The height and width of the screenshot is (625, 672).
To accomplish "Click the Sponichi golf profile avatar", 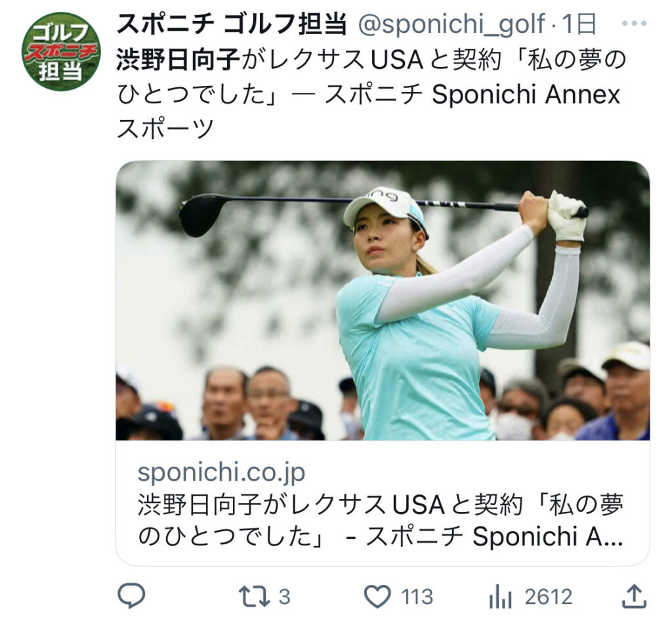I will pyautogui.click(x=58, y=47).
